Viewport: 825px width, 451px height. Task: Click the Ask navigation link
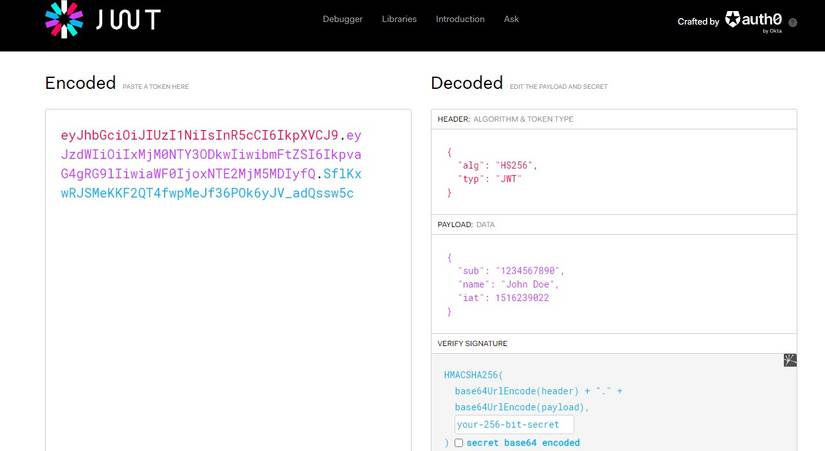511,19
